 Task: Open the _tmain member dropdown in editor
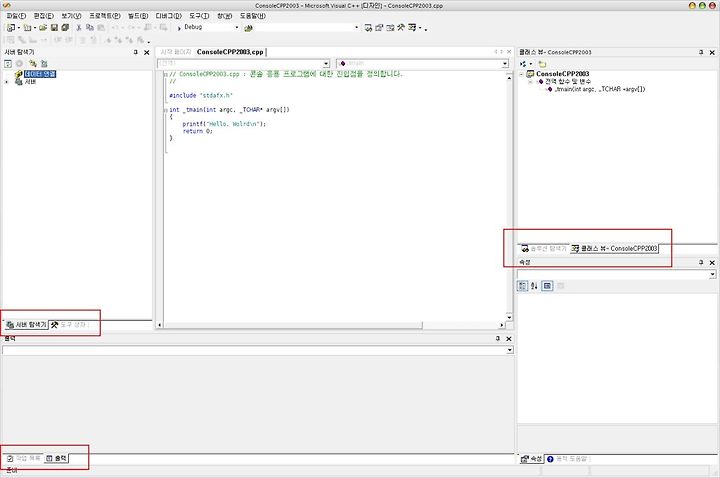[505, 63]
